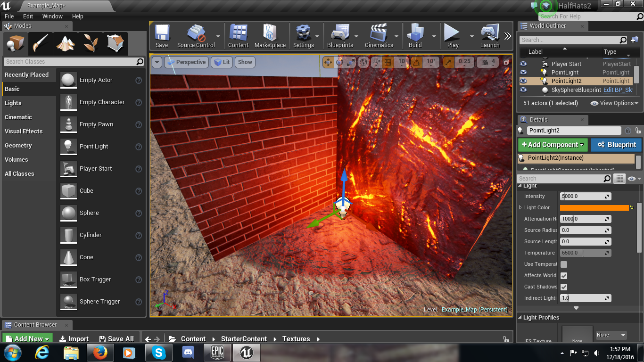The image size is (644, 362).
Task: Expand the Light Color property
Action: pos(520,207)
